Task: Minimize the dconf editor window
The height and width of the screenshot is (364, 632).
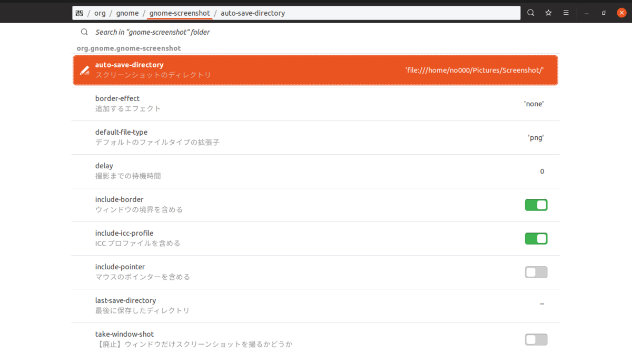Action: pos(586,13)
